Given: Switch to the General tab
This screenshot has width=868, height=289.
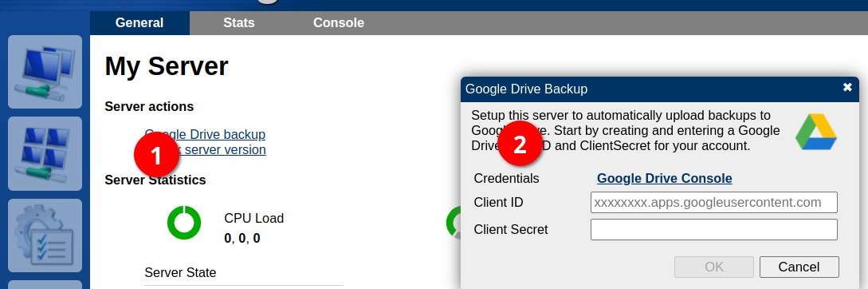Looking at the screenshot, I should [x=139, y=22].
